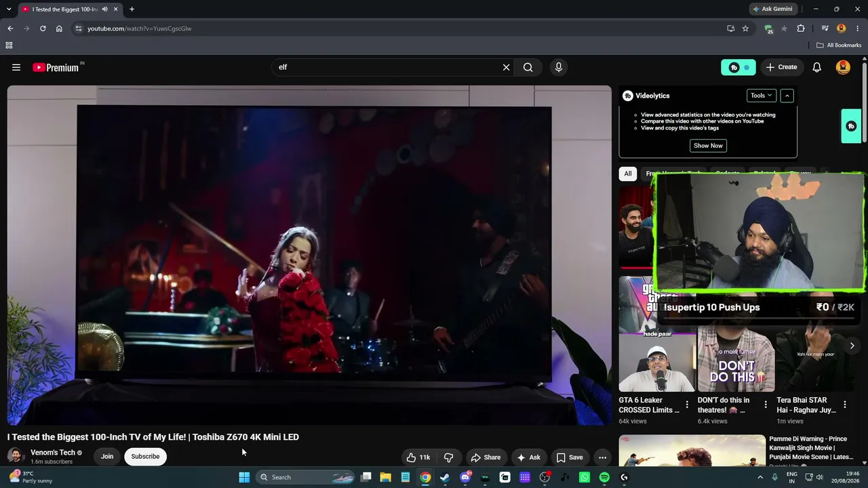This screenshot has height=488, width=868.
Task: Mute the YouTube tab audio
Action: [x=104, y=9]
